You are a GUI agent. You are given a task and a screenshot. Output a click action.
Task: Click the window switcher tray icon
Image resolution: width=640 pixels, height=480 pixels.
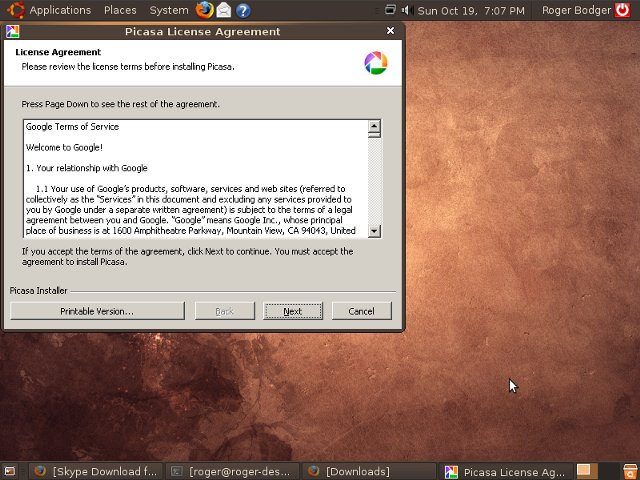[390, 9]
